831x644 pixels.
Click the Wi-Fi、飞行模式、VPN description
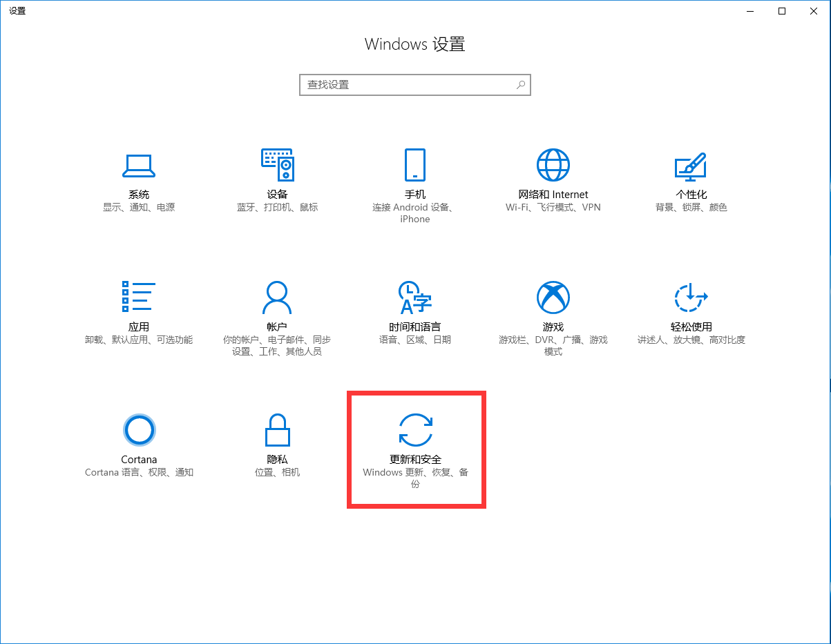[x=553, y=207]
